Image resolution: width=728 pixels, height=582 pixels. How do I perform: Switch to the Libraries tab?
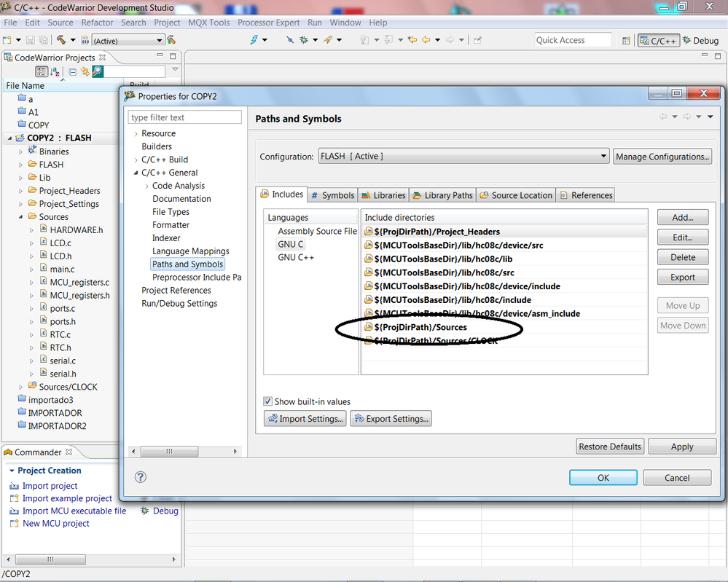click(x=383, y=195)
